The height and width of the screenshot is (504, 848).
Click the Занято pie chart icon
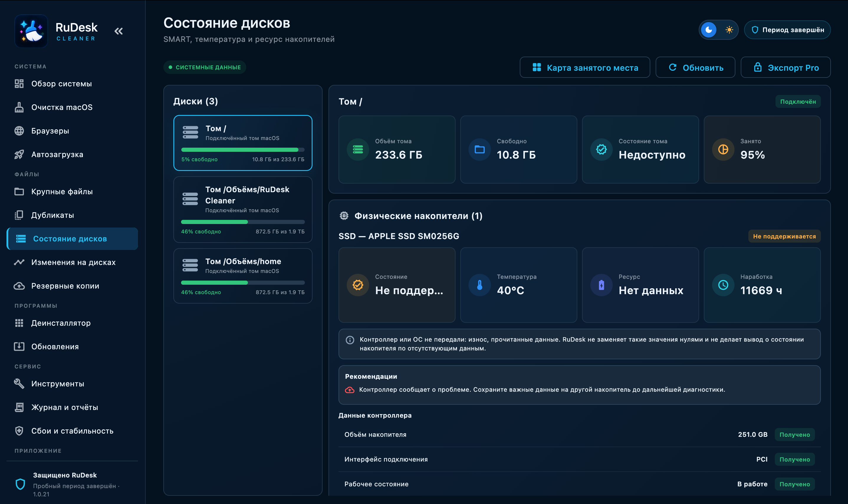(x=723, y=149)
